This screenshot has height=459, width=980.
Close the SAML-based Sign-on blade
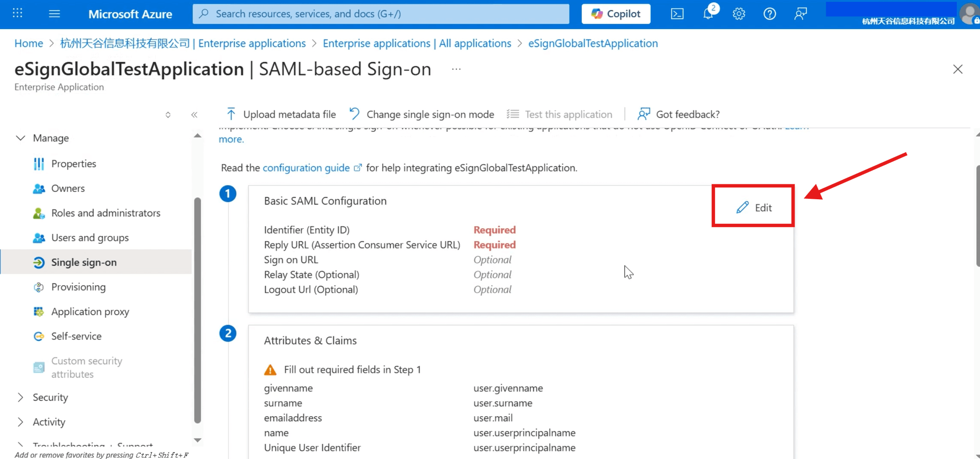click(x=958, y=69)
